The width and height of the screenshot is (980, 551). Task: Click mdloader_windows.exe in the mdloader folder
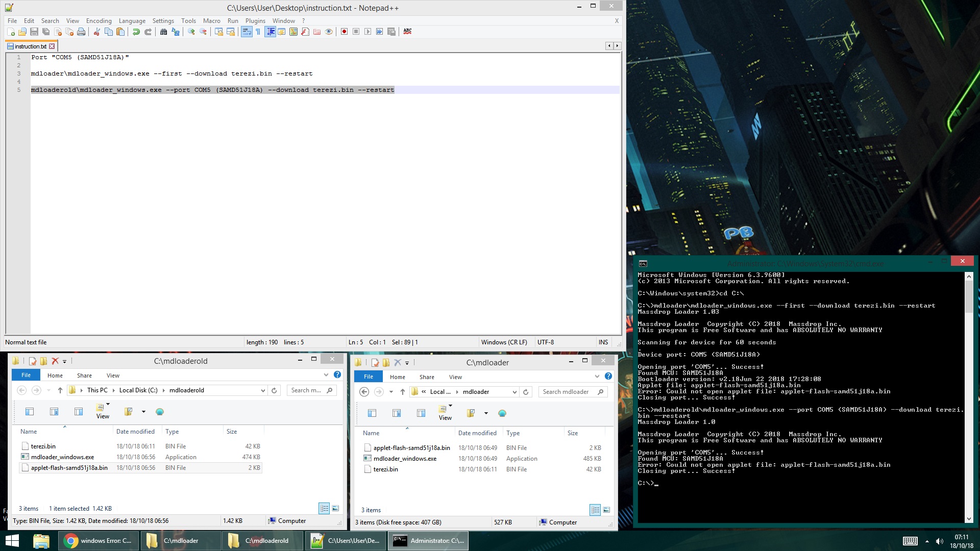coord(405,458)
